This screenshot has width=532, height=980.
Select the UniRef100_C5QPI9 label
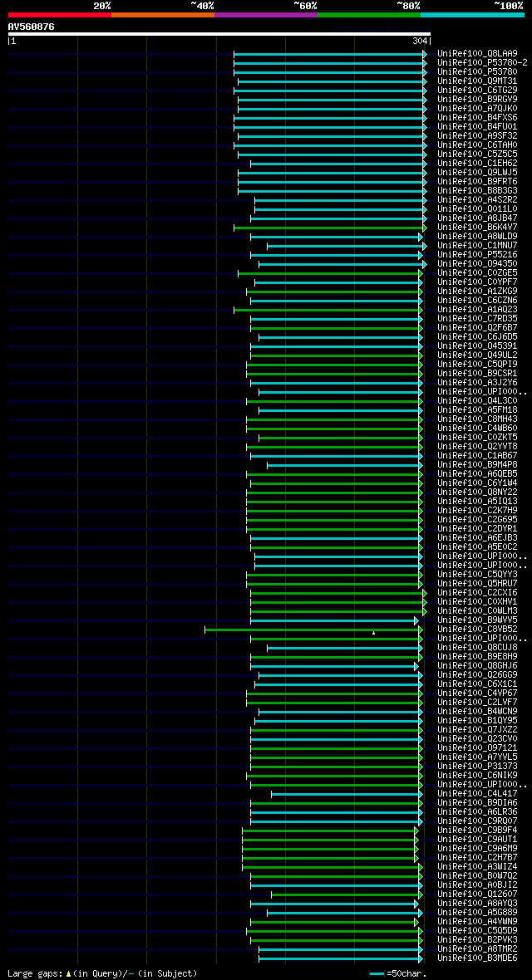coord(477,364)
